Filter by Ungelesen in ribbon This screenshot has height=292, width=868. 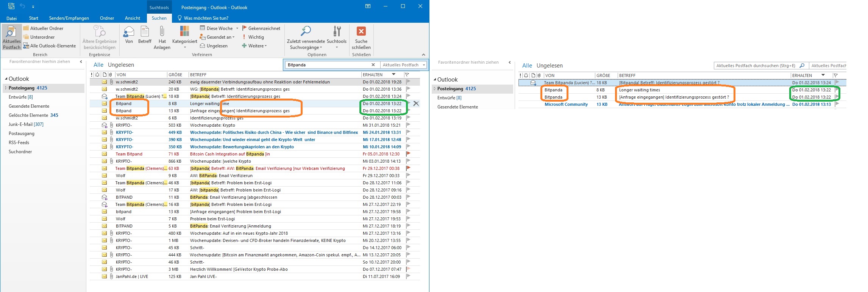click(214, 46)
